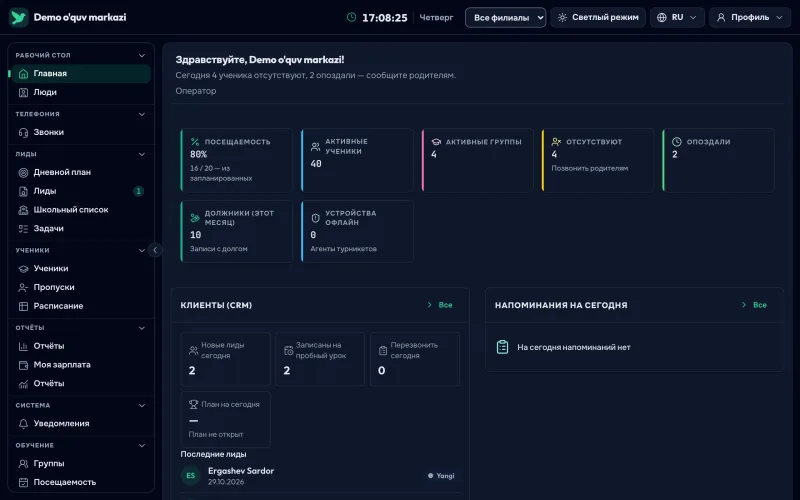Viewport: 800px width, 500px height.
Task: Click the Записаны на пробный урок tile
Action: pyautogui.click(x=320, y=359)
